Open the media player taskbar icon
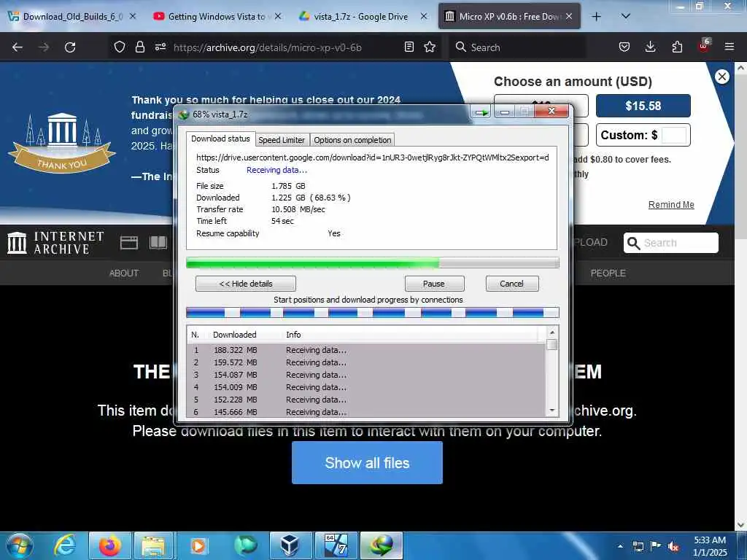747x560 pixels. pyautogui.click(x=198, y=545)
